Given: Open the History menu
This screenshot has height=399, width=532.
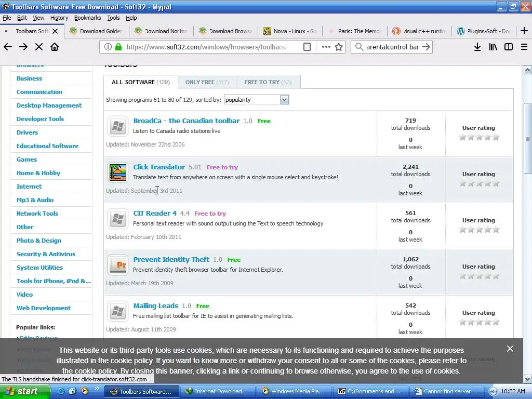Looking at the screenshot, I should point(59,18).
